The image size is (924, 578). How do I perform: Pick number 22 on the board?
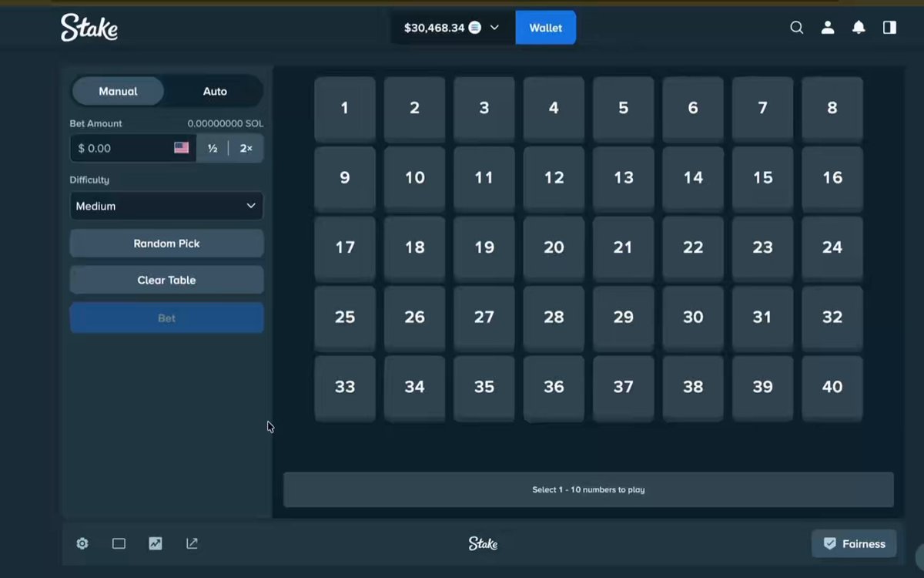click(693, 248)
